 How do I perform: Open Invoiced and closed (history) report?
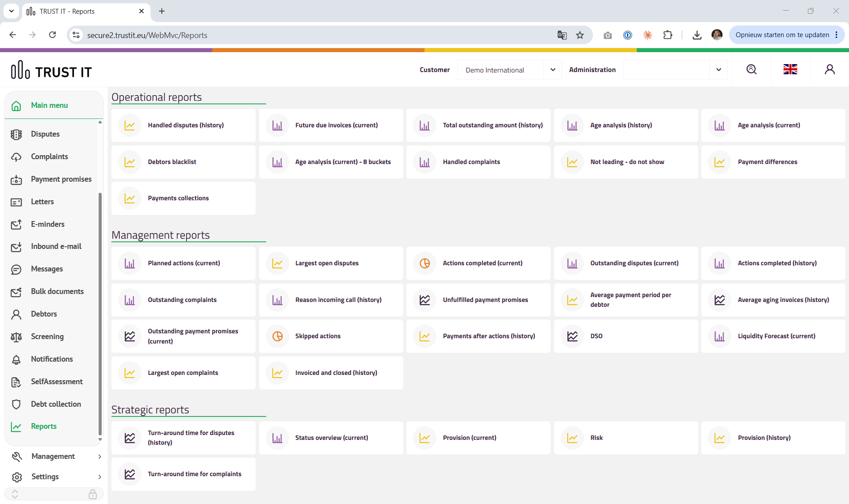pyautogui.click(x=331, y=373)
